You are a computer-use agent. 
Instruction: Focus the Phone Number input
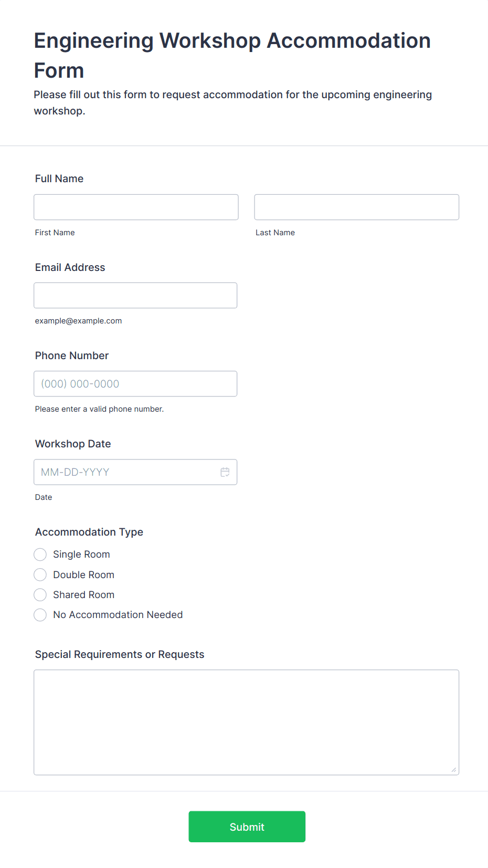point(135,383)
